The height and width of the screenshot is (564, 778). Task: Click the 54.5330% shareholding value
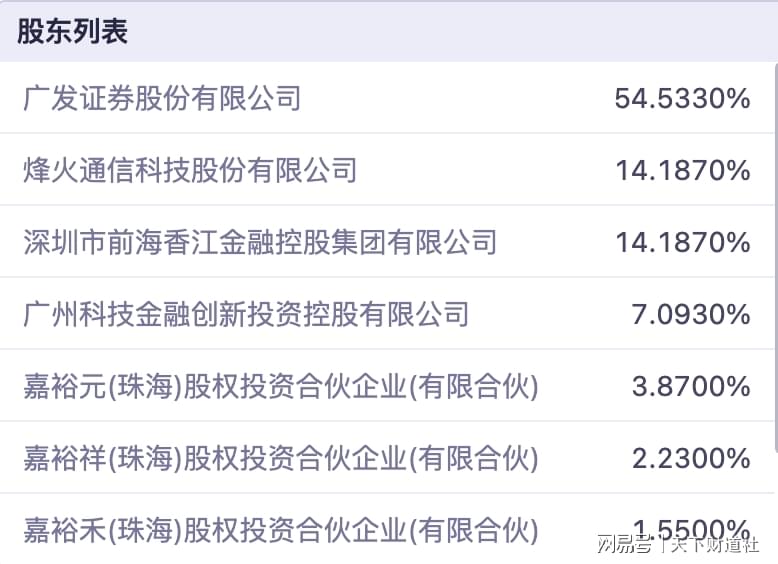[x=682, y=98]
